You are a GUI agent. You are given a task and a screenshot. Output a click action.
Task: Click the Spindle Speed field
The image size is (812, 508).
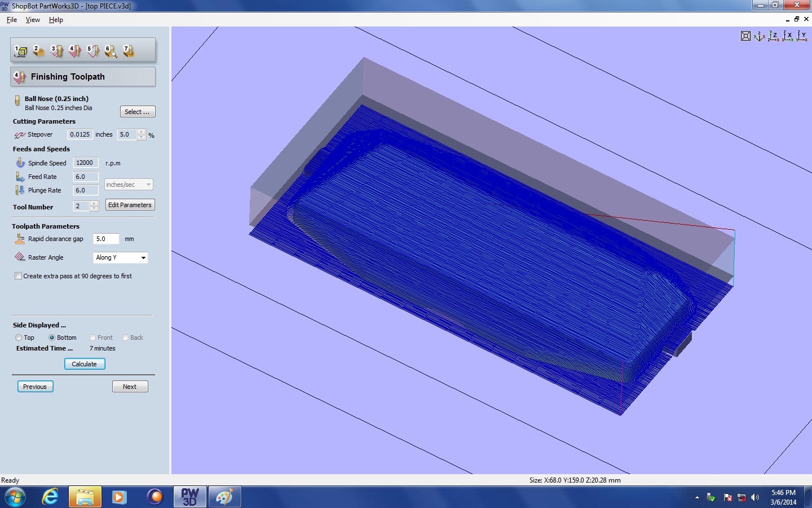pos(86,163)
